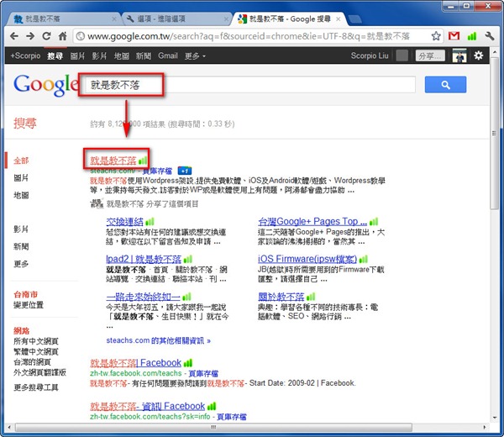Click the rank bars icon beside iOS Firmware result
The width and height of the screenshot is (504, 437).
point(363,259)
